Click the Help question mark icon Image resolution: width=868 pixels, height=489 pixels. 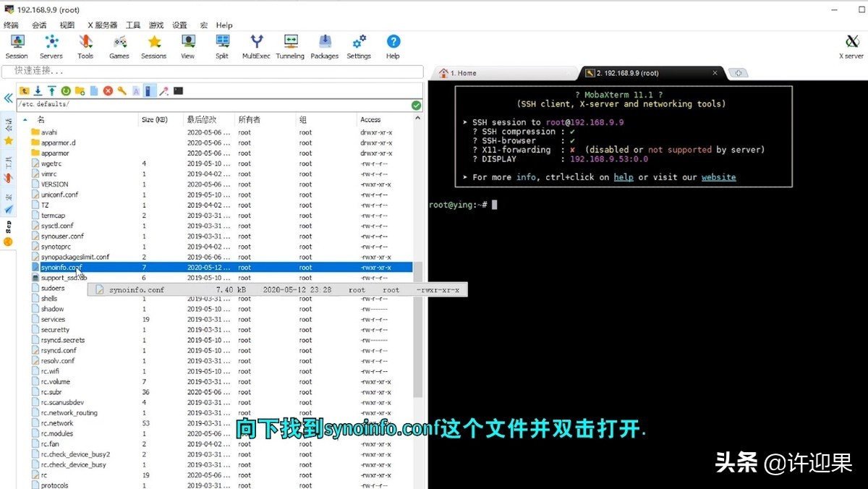(393, 47)
